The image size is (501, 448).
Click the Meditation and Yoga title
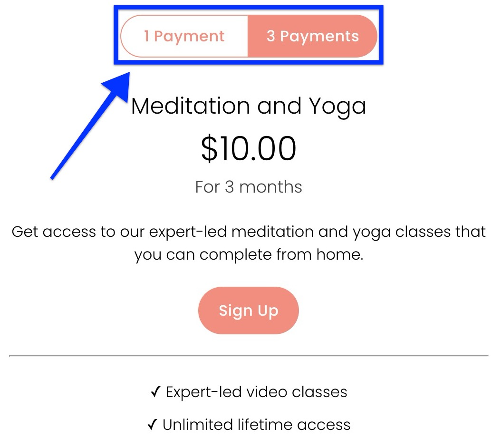(x=248, y=106)
